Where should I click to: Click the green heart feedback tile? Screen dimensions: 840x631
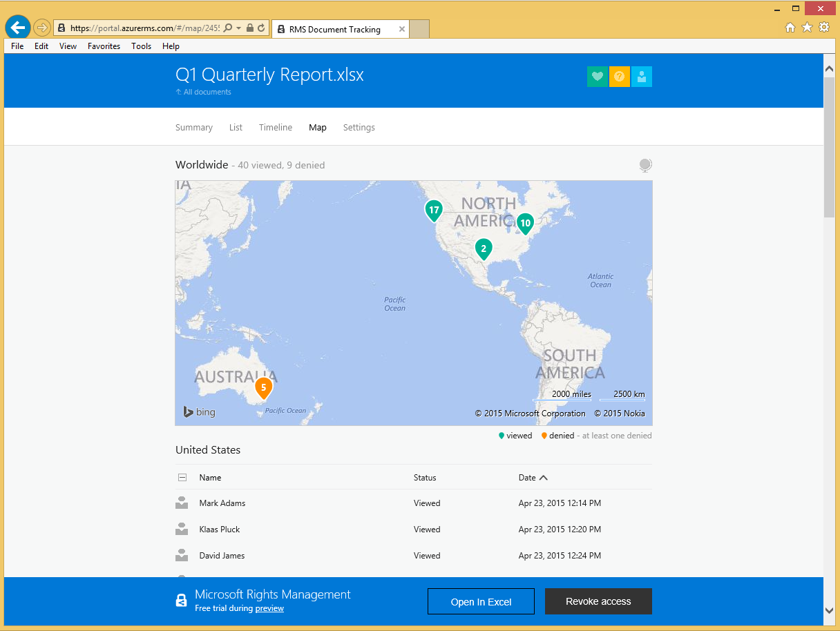pos(598,77)
